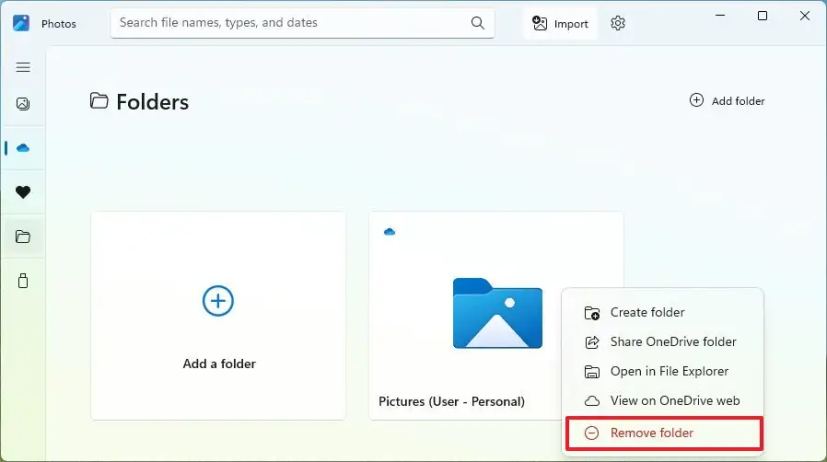
Task: Click Add folder at top right
Action: [x=727, y=101]
